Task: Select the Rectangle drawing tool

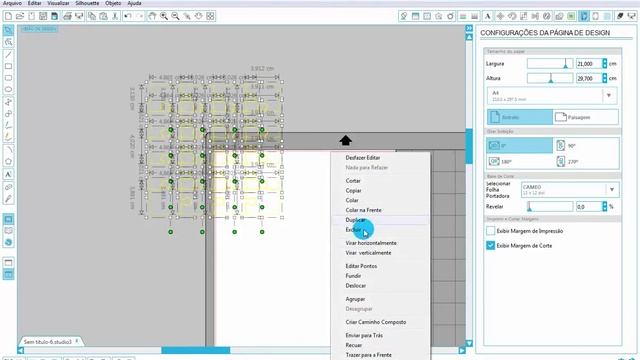Action: point(8,66)
